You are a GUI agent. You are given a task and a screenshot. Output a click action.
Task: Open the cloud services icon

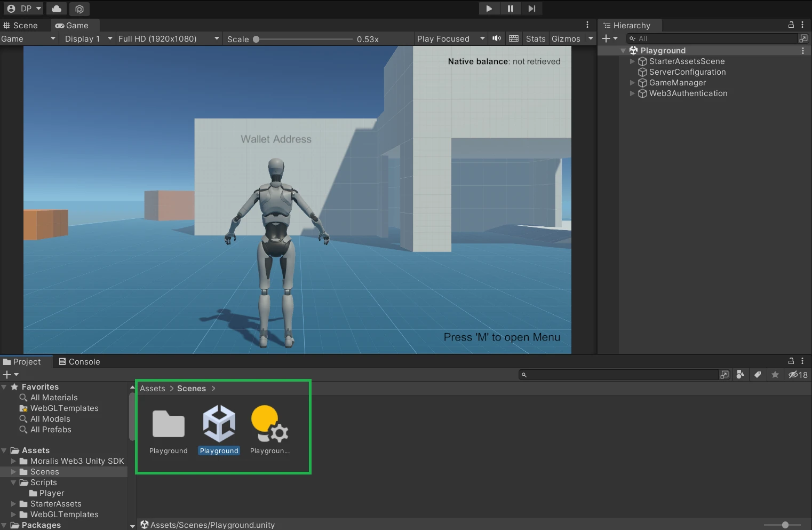57,9
